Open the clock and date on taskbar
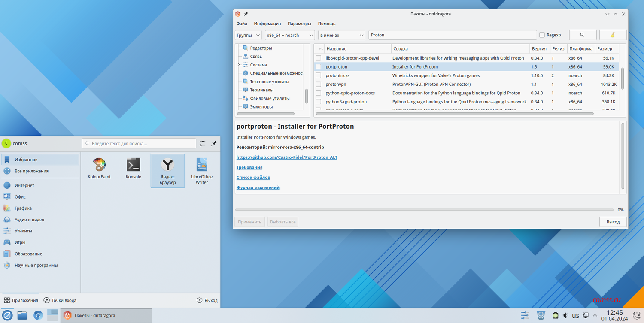 (614, 315)
